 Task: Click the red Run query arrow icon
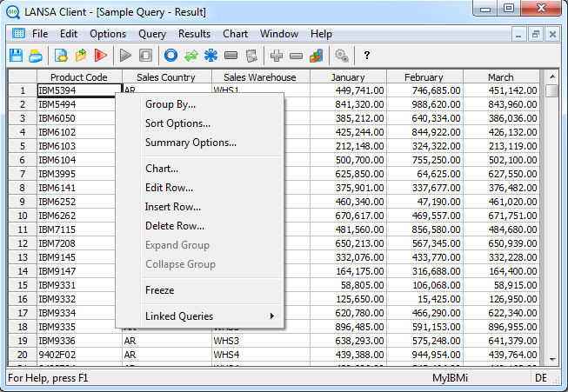[x=101, y=56]
